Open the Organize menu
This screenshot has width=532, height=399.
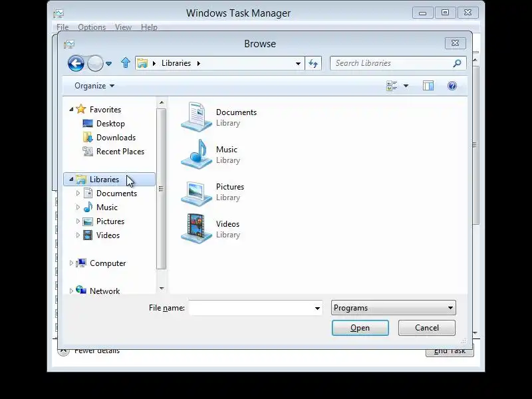pos(94,86)
